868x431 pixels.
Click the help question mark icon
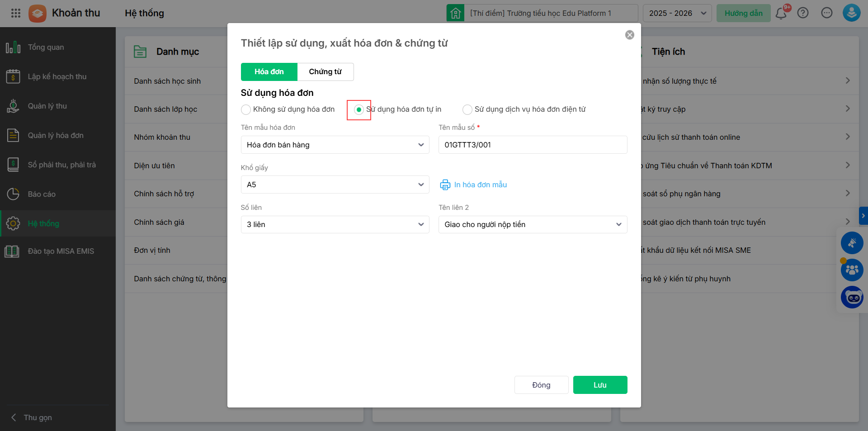coord(803,13)
